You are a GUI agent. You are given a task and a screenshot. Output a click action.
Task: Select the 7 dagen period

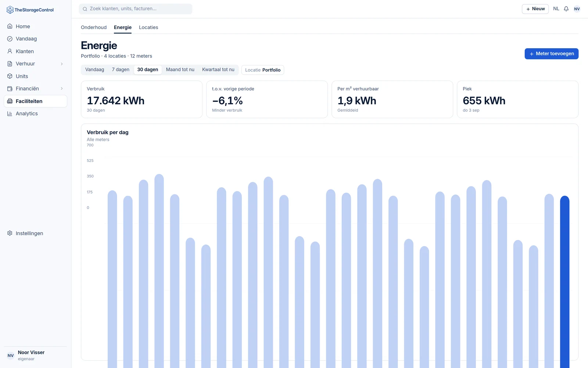(x=121, y=70)
